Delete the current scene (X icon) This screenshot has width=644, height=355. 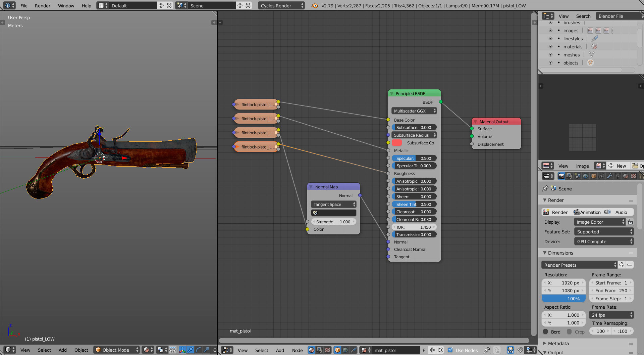point(248,5)
